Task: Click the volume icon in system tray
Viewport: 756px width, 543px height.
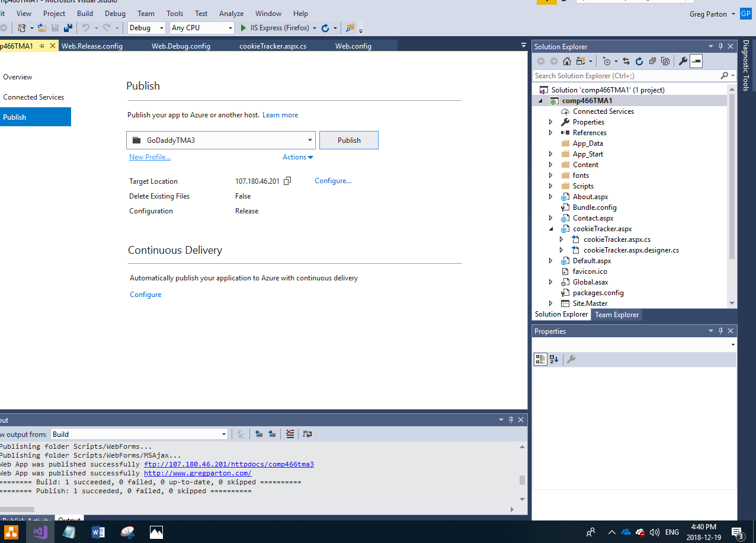Action: pyautogui.click(x=655, y=532)
